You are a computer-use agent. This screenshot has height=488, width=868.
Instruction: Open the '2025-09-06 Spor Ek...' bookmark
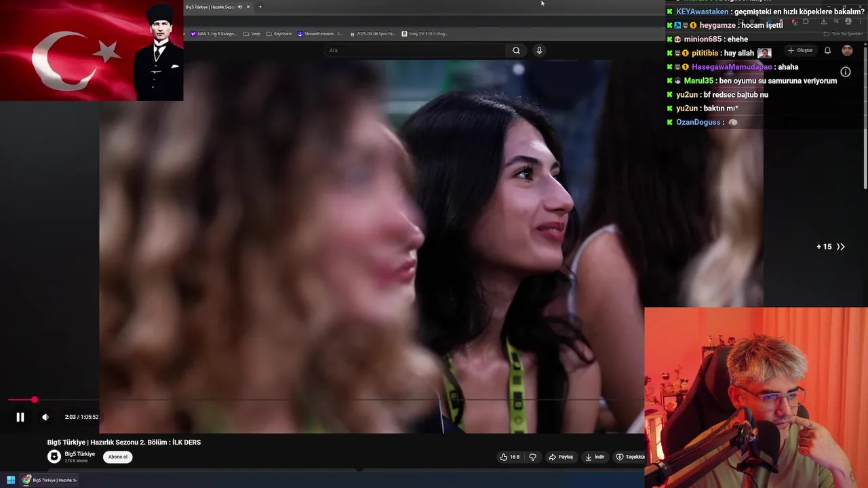[x=372, y=33]
